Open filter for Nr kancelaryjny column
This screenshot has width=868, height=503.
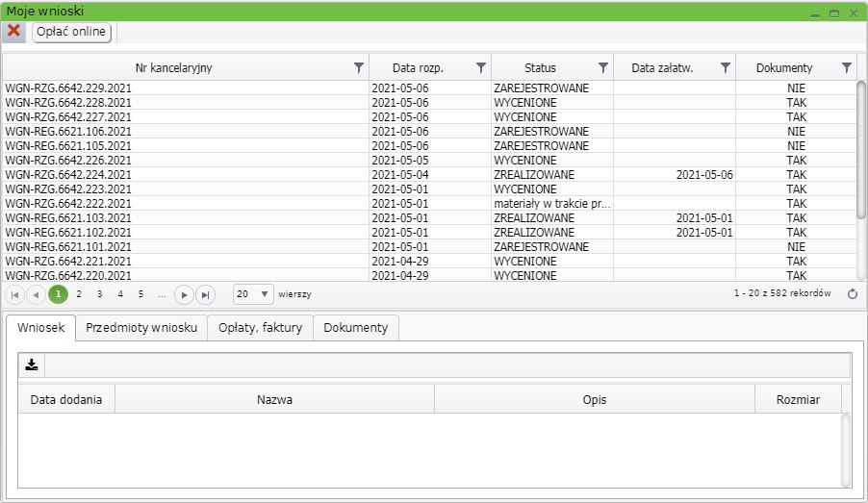[359, 67]
